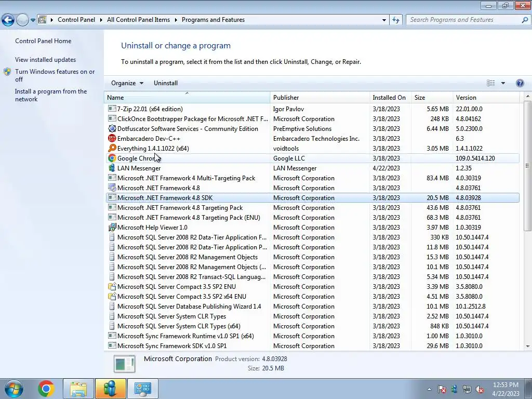Click the Everything search program icon

(x=112, y=148)
